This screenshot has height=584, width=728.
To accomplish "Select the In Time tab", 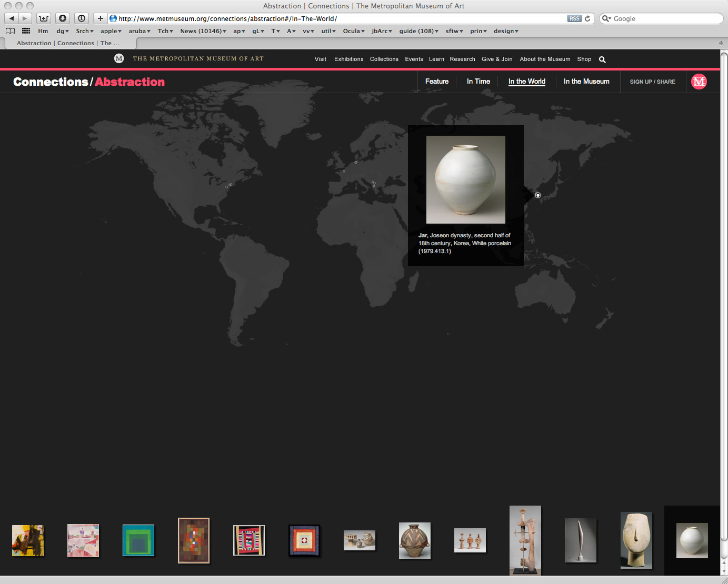I will [478, 82].
